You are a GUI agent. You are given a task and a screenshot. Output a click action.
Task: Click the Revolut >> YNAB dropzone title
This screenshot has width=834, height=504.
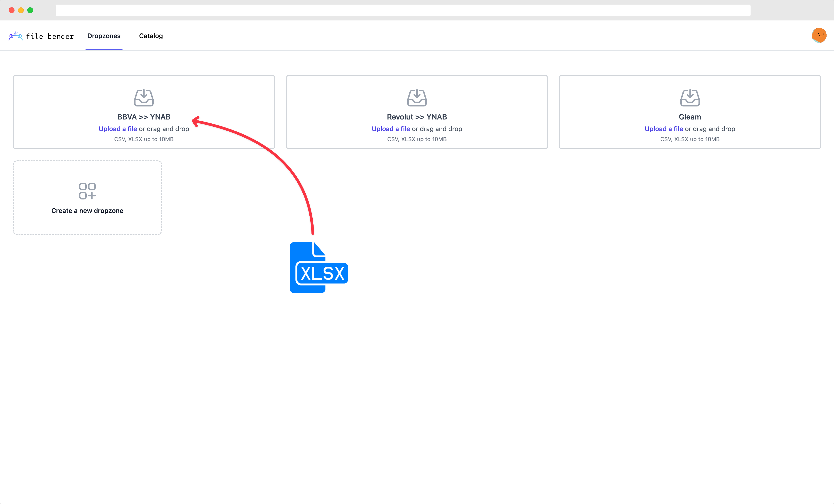pos(417,117)
